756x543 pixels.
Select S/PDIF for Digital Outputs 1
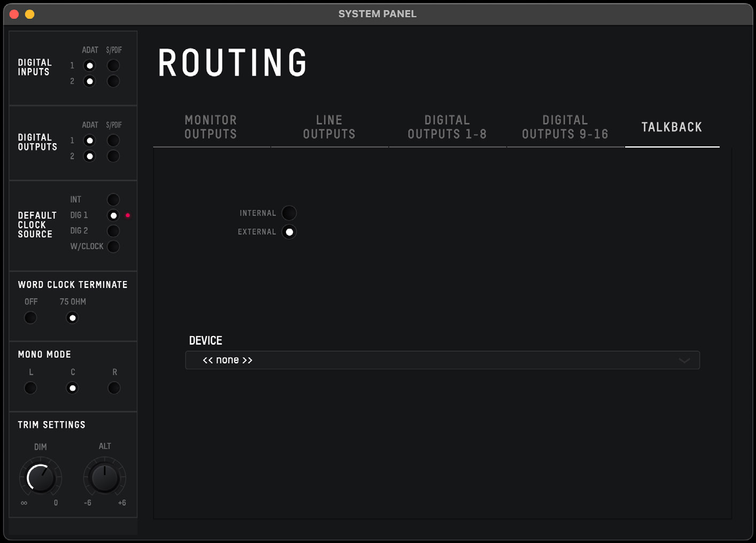pos(113,141)
